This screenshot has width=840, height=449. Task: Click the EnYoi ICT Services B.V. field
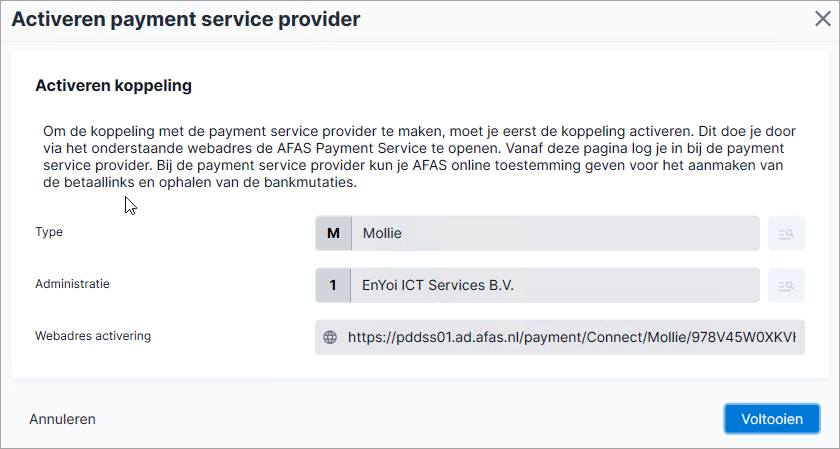coord(555,285)
